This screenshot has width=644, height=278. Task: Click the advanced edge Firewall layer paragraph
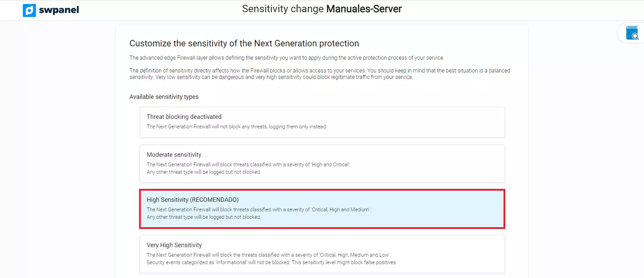coord(287,58)
